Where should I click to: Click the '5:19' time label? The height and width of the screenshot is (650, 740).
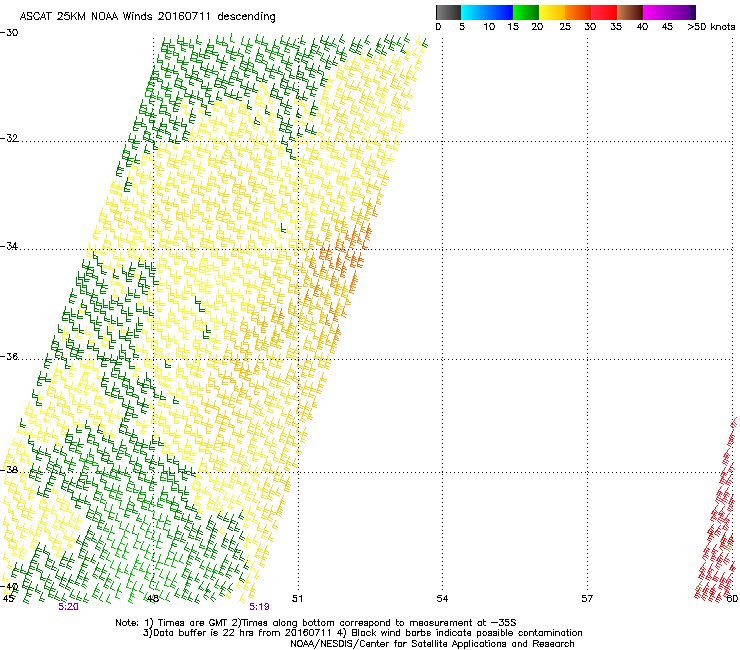(x=259, y=607)
